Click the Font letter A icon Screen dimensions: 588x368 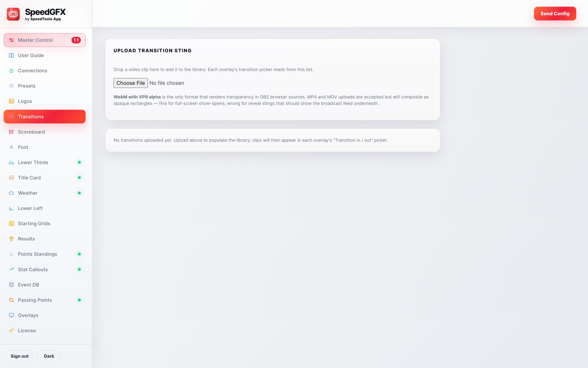[11, 147]
